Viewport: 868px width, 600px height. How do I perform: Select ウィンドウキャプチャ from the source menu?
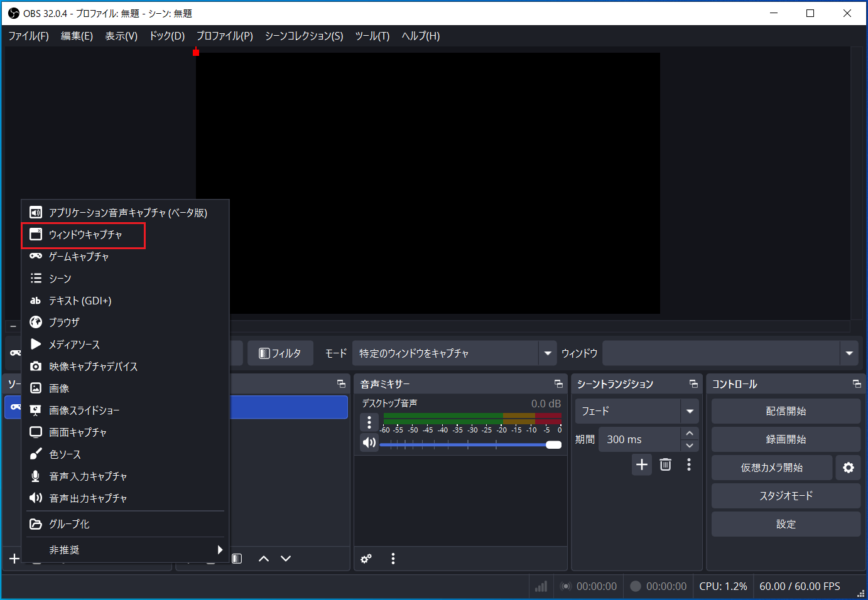point(83,235)
